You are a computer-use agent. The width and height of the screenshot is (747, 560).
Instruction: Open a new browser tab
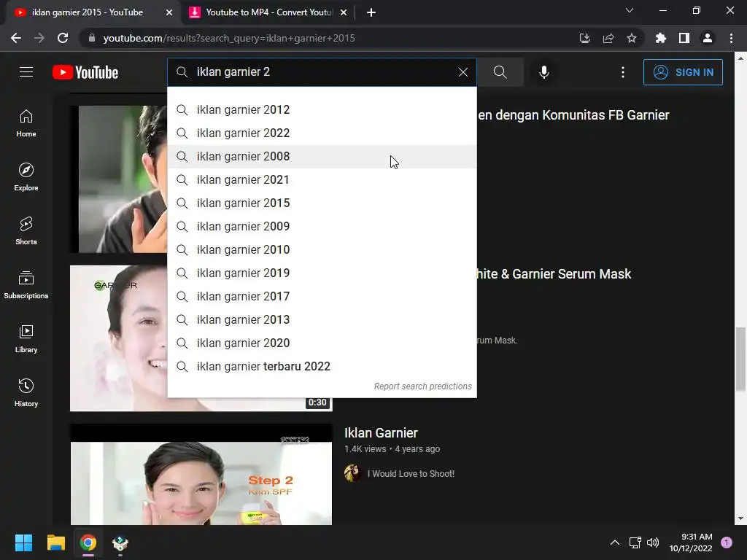pyautogui.click(x=371, y=12)
